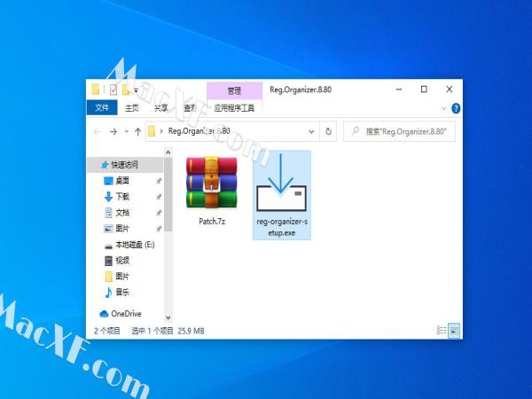
Task: Click the search box for Reg.Organizer.8.80
Action: 399,131
